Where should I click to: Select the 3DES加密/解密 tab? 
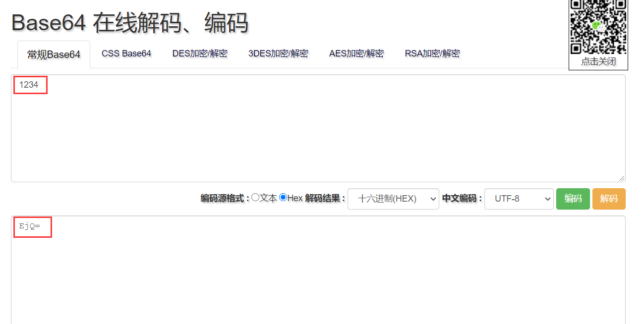278,54
